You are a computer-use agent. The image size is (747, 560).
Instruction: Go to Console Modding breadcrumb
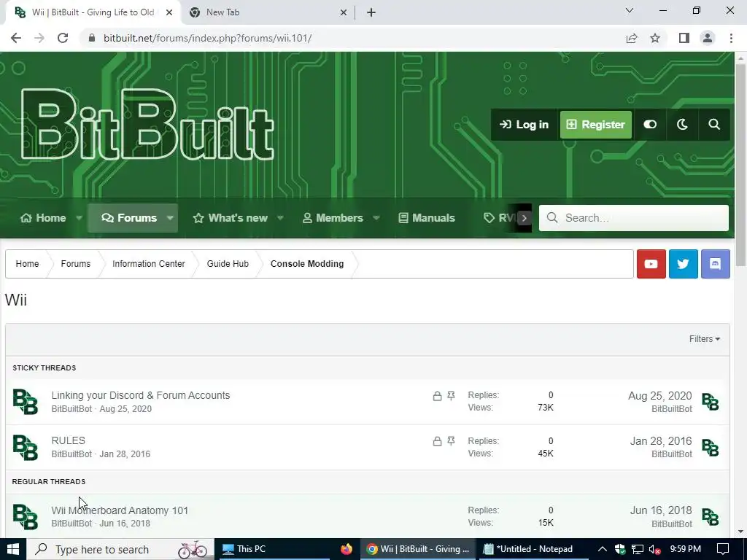point(307,264)
